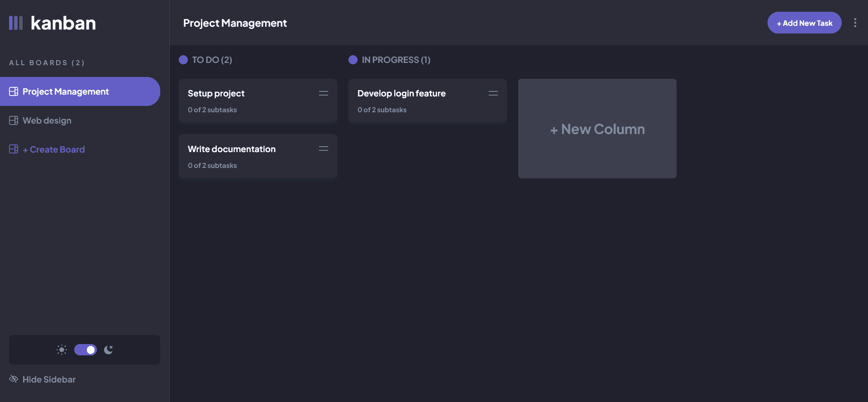
Task: Click the drag handle on Develop login feature card
Action: [x=493, y=93]
